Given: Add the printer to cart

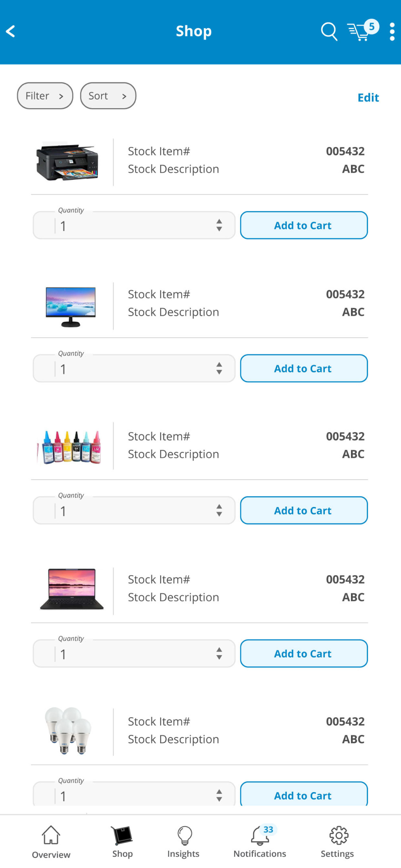Looking at the screenshot, I should click(x=303, y=225).
